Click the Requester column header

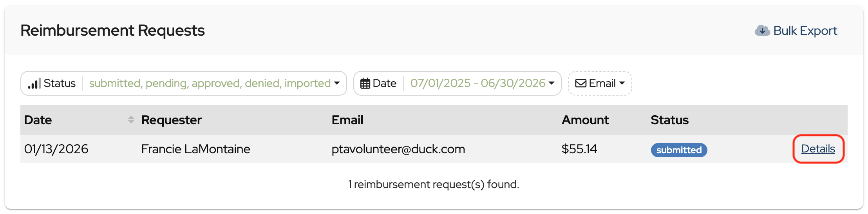tap(171, 120)
